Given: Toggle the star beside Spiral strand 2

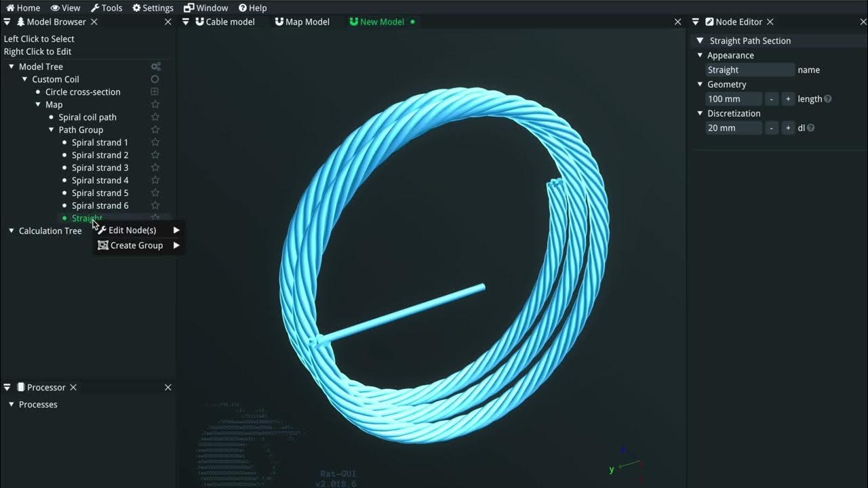Looking at the screenshot, I should point(155,155).
